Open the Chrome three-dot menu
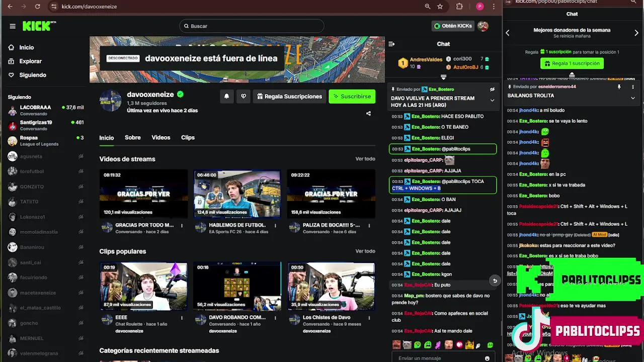This screenshot has height=362, width=644. [x=494, y=7]
